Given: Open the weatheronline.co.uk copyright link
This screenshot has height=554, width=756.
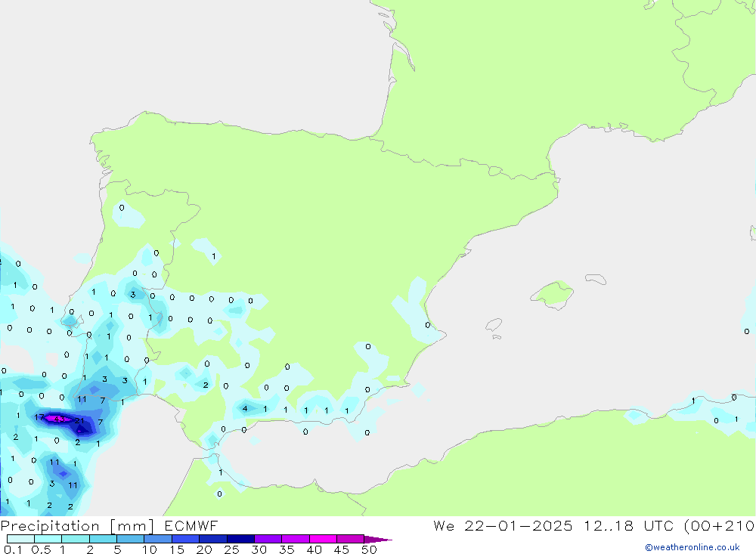Looking at the screenshot, I should tap(692, 547).
